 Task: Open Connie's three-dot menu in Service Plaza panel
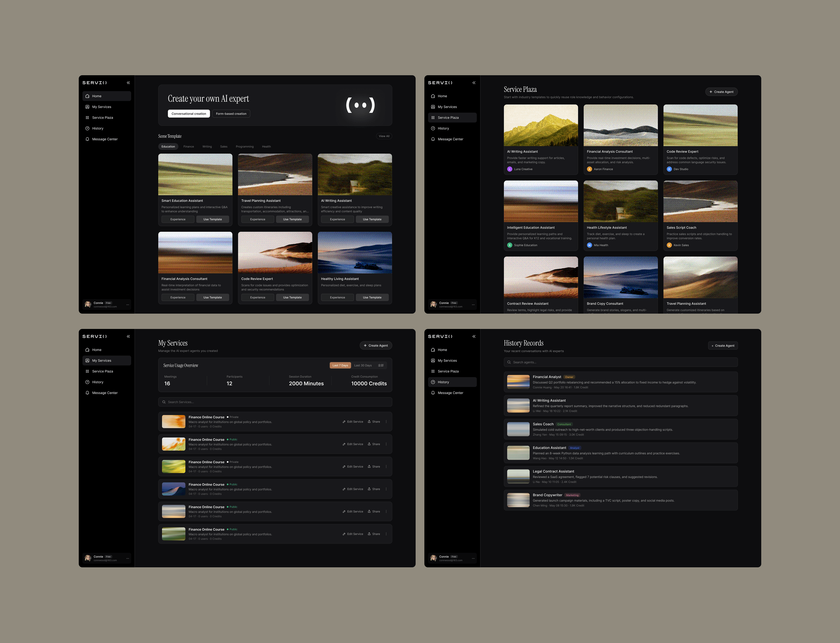click(473, 305)
